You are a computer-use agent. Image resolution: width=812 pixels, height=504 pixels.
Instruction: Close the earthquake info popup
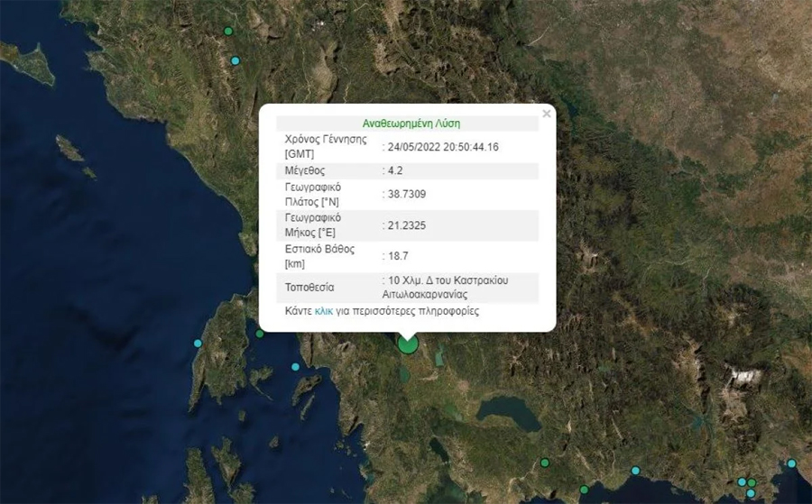click(546, 114)
